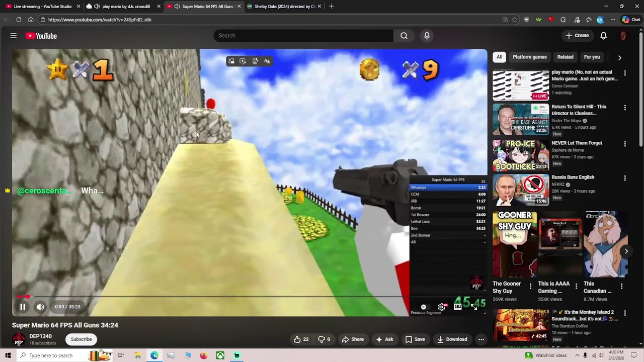Open options for This is AAAA Gaming short
The width and height of the screenshot is (644, 362).
576,286
